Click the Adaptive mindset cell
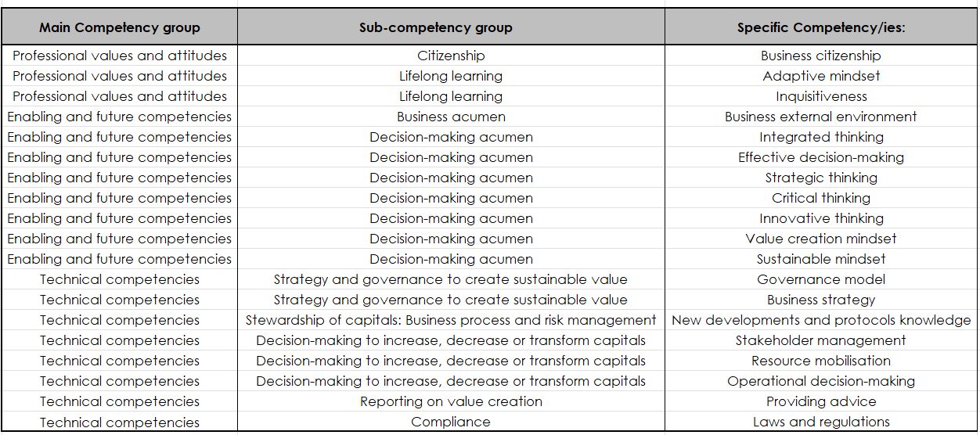Image resolution: width=980 pixels, height=435 pixels. (820, 76)
